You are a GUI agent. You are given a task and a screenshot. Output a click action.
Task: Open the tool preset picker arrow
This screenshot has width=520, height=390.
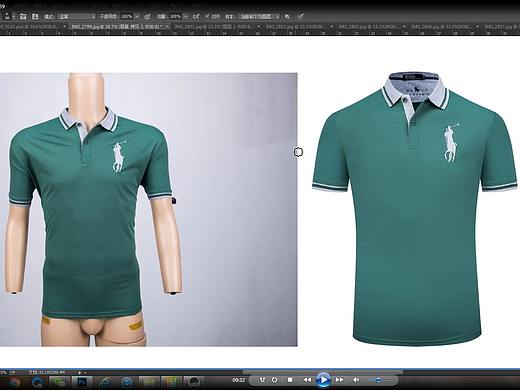(14, 16)
